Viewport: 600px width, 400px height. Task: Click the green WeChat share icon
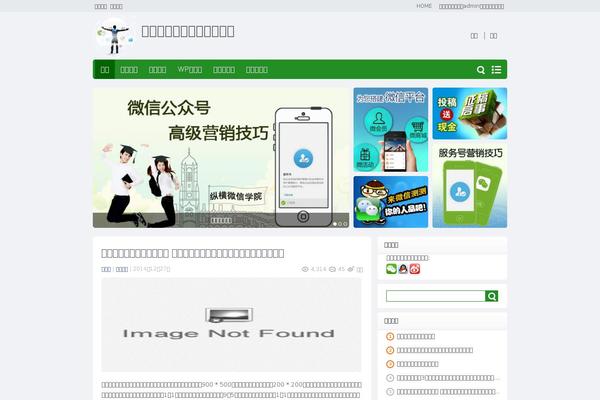391,269
